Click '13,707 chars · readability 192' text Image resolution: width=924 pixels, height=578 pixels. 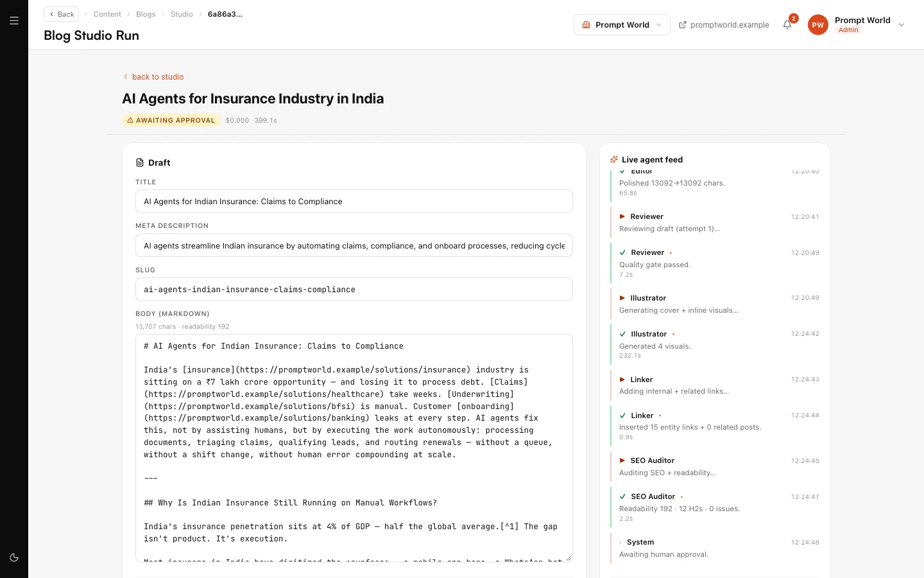tap(182, 326)
